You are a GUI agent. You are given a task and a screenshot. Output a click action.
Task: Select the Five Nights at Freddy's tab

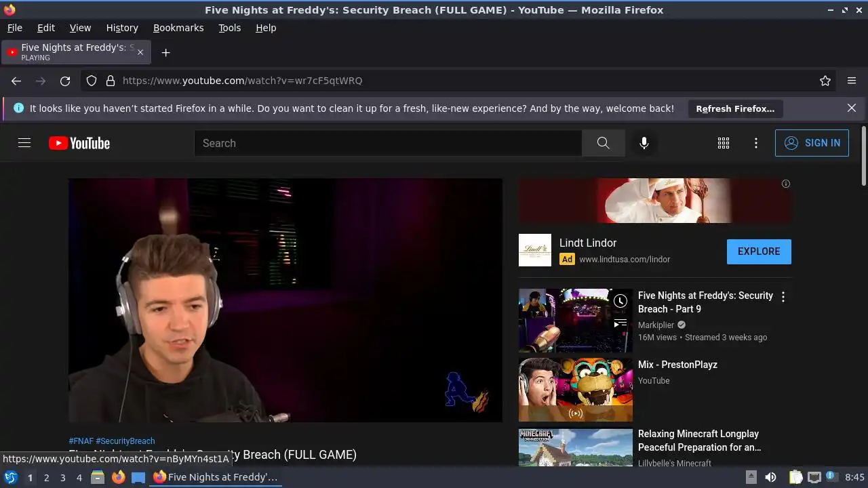pos(76,52)
